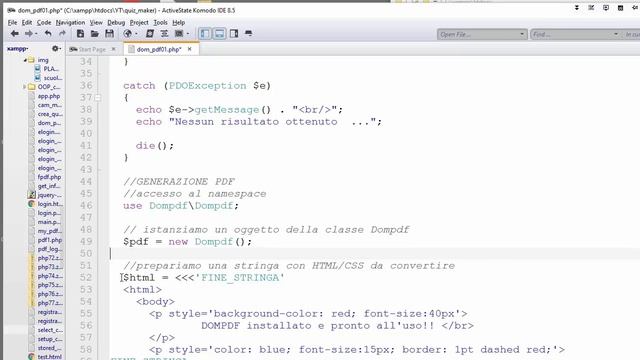Open the Open File combo box dropdown
This screenshot has height=360, width=640.
coord(522,34)
